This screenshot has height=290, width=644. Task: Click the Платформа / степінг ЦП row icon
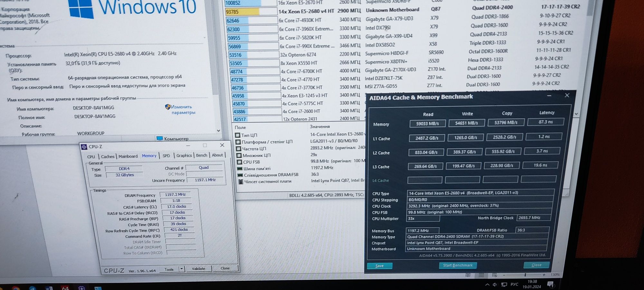click(238, 142)
